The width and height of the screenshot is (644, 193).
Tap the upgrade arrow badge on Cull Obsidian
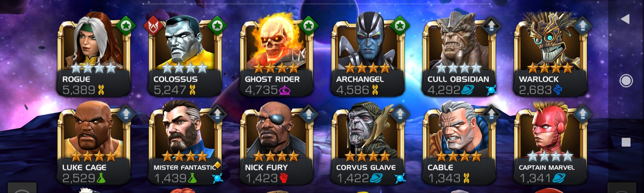coord(491,26)
